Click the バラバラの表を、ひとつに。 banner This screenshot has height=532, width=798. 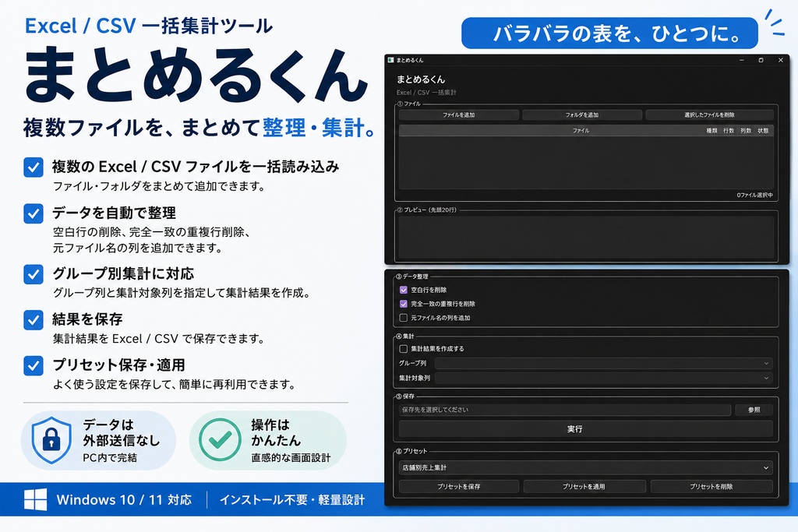pos(609,33)
